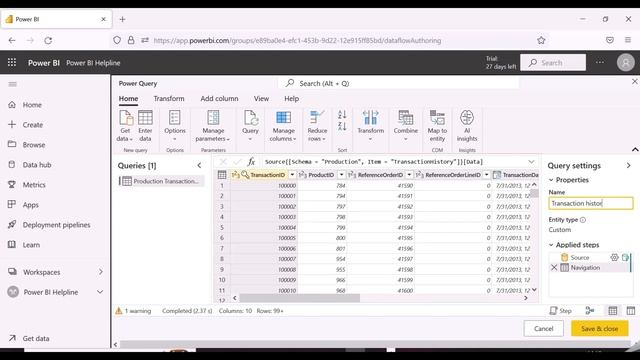
Task: Collapse the Properties section
Action: point(551,180)
